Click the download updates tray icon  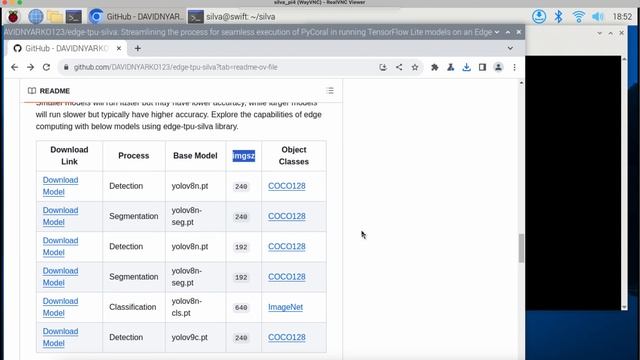[x=539, y=17]
